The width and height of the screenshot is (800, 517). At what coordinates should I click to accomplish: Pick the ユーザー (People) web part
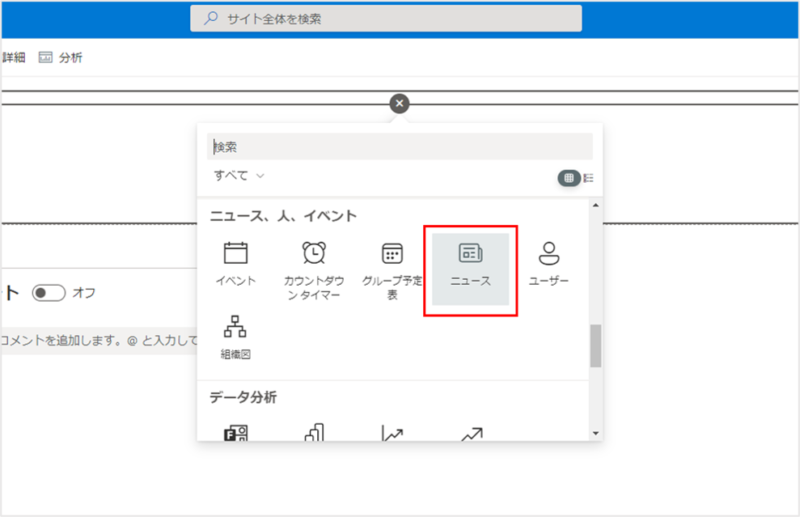click(548, 263)
